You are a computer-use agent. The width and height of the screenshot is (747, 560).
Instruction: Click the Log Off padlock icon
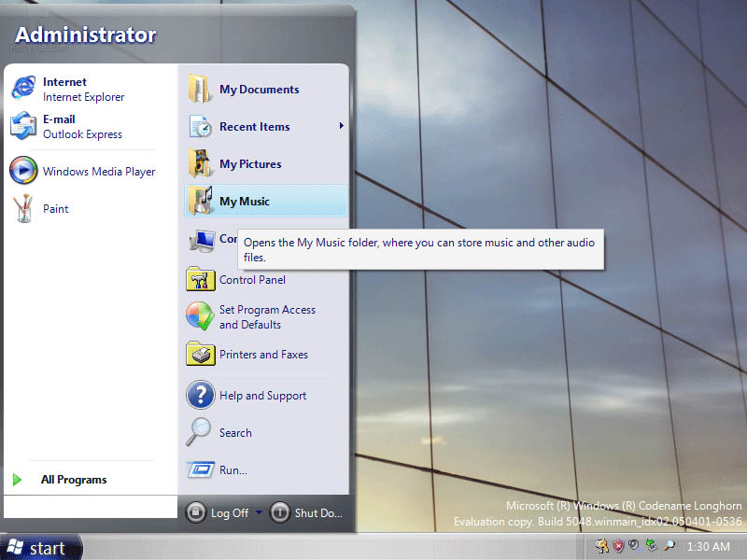(x=195, y=512)
